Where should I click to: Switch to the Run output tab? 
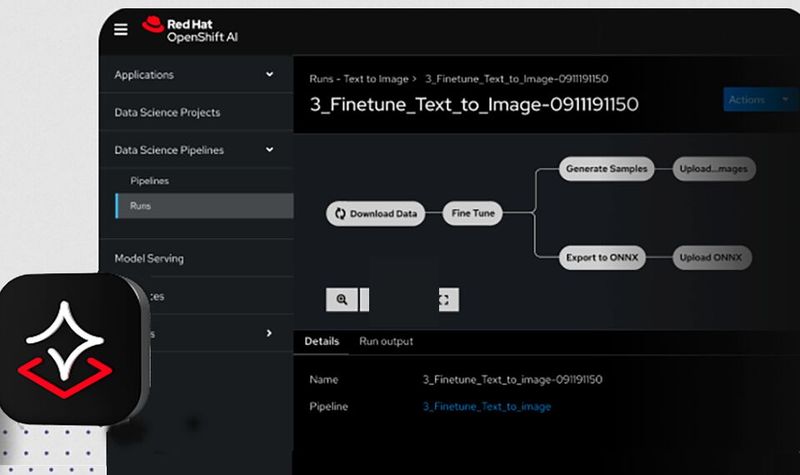tap(386, 342)
